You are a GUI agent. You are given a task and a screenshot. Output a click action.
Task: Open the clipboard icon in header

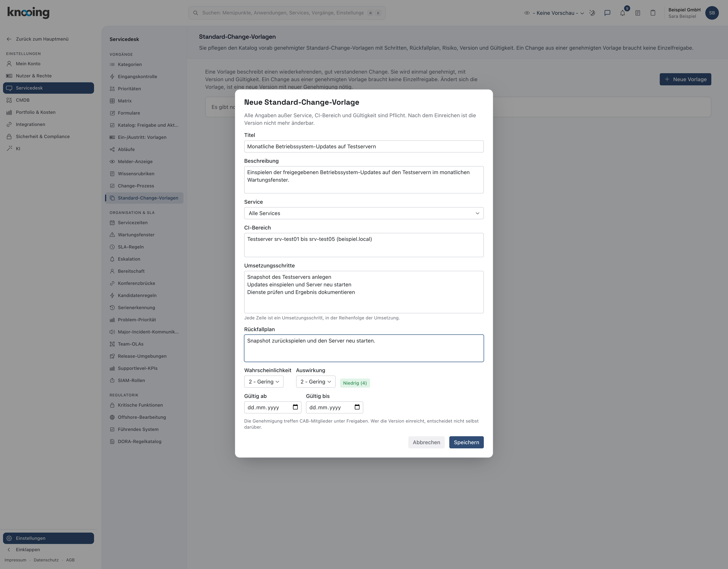(653, 13)
